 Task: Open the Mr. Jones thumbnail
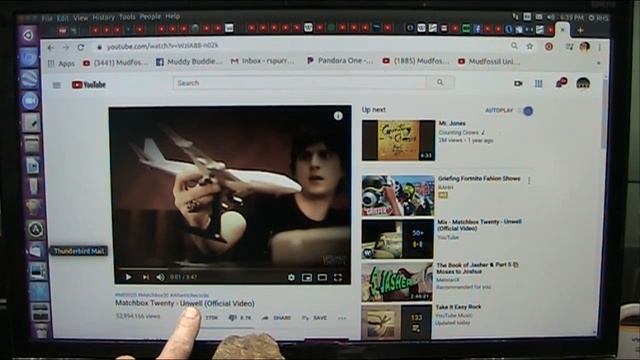click(398, 140)
